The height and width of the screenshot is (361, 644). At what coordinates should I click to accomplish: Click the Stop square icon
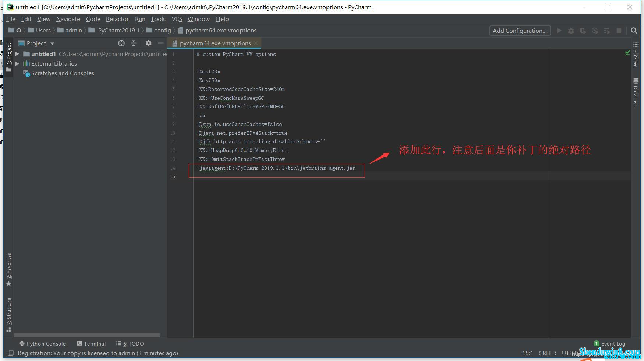619,31
